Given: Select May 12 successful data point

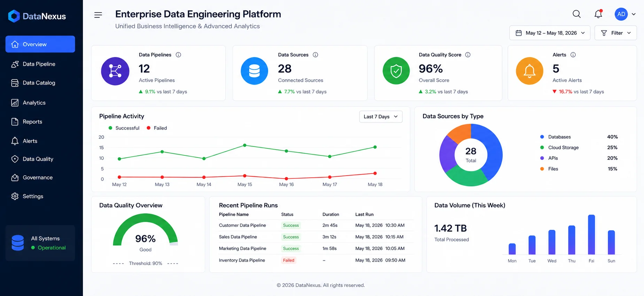Looking at the screenshot, I should tap(119, 159).
